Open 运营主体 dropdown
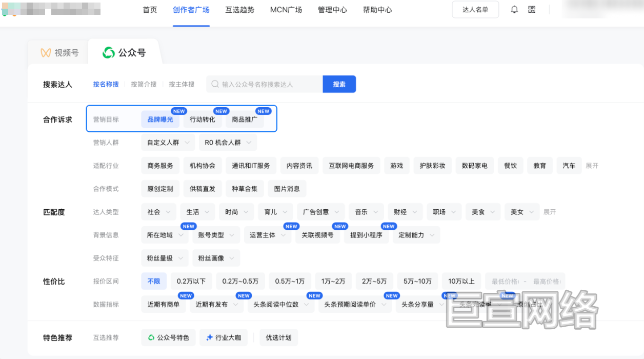 coord(268,235)
